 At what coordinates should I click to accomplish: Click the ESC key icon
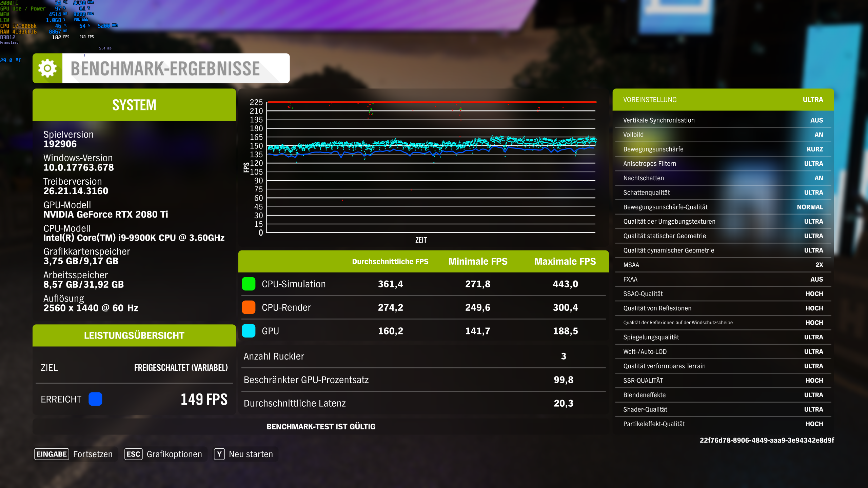133,454
